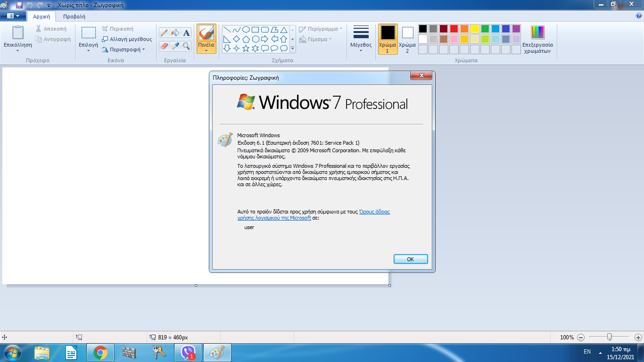This screenshot has width=644, height=362.
Task: Click OK in the About dialog
Action: (x=410, y=259)
